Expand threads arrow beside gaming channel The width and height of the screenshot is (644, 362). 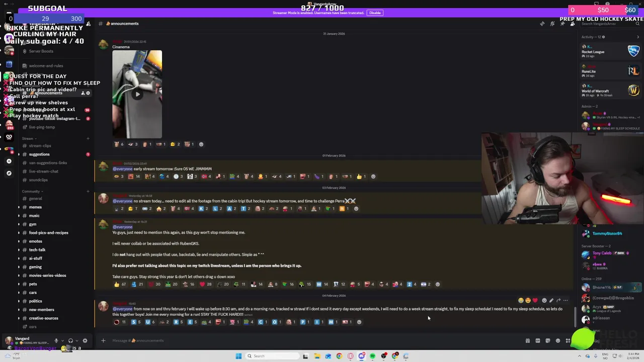click(x=19, y=267)
